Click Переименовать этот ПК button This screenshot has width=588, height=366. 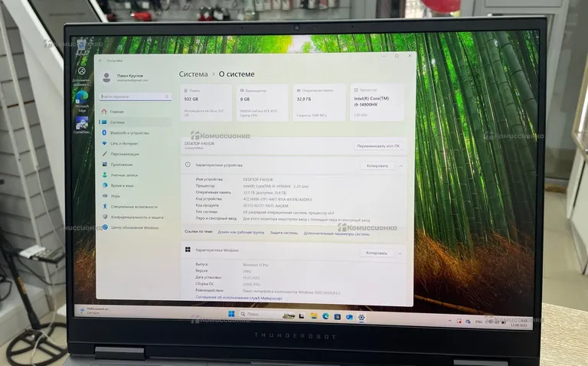pos(378,146)
